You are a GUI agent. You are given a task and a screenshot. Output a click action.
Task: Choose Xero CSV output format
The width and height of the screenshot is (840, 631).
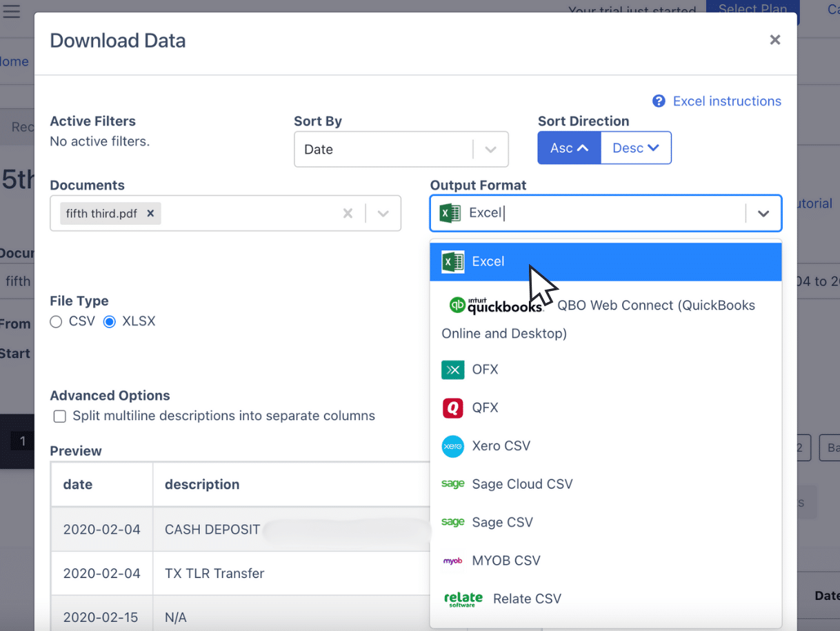tap(606, 446)
